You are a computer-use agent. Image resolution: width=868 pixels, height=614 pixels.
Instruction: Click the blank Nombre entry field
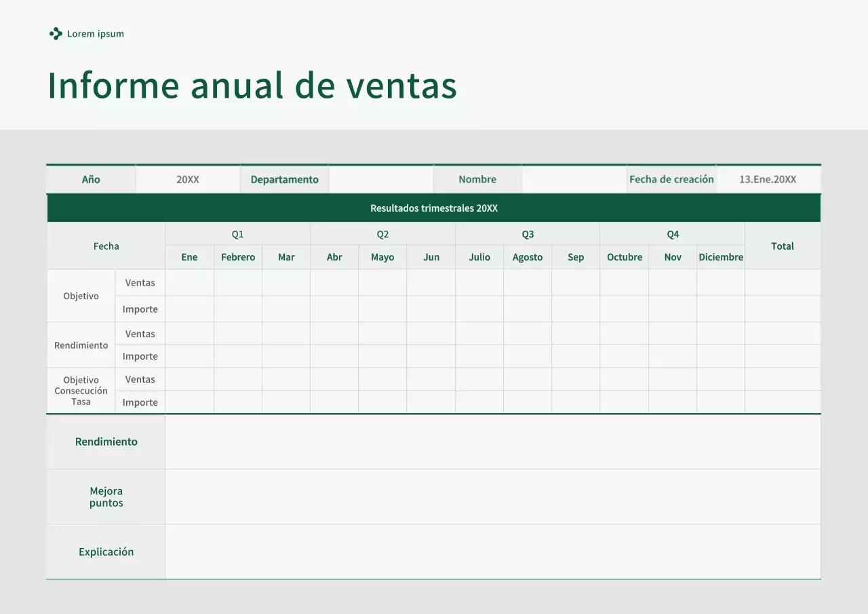574,179
